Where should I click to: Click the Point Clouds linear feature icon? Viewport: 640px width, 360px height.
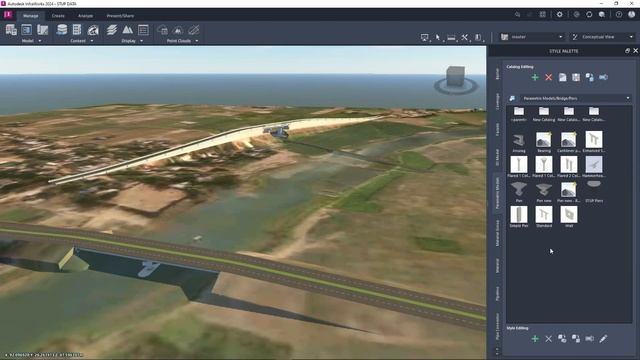[194, 30]
